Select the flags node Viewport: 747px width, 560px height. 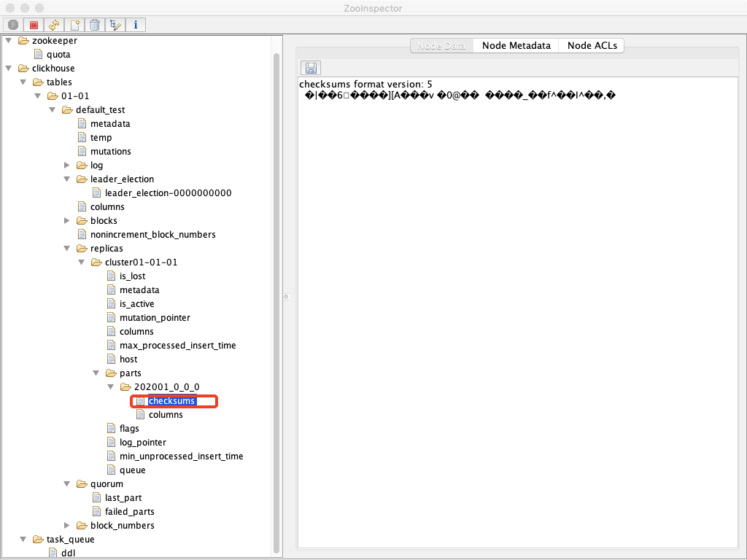click(x=129, y=429)
